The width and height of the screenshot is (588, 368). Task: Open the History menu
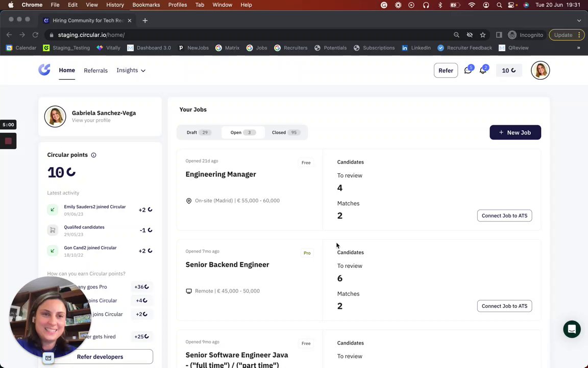coord(115,5)
